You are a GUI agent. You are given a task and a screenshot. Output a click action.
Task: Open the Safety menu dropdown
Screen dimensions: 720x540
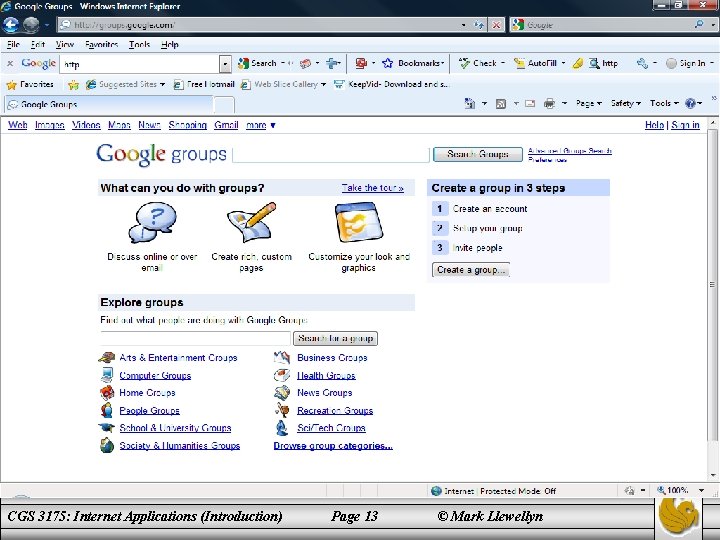[x=625, y=104]
